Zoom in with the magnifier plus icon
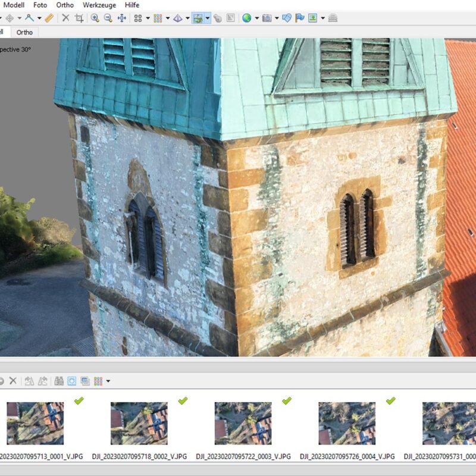 coord(95,18)
